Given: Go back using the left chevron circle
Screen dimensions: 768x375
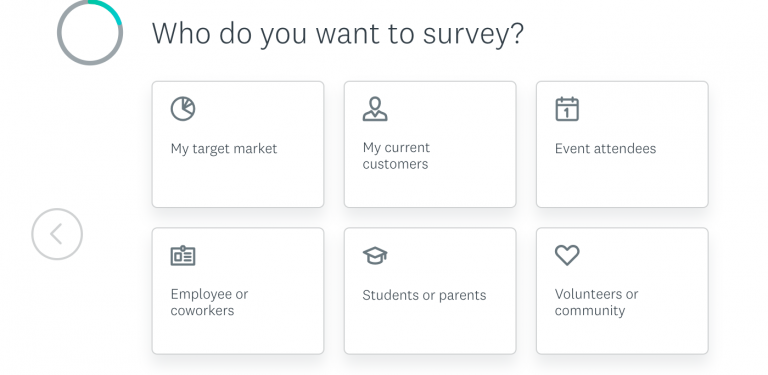Looking at the screenshot, I should coord(57,234).
